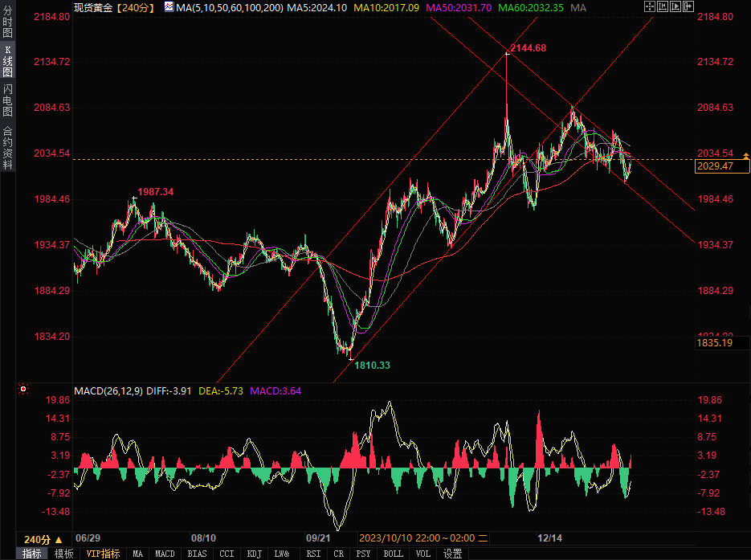Click the price alert arrow icon on right axis
The width and height of the screenshot is (751, 560).
point(747,153)
